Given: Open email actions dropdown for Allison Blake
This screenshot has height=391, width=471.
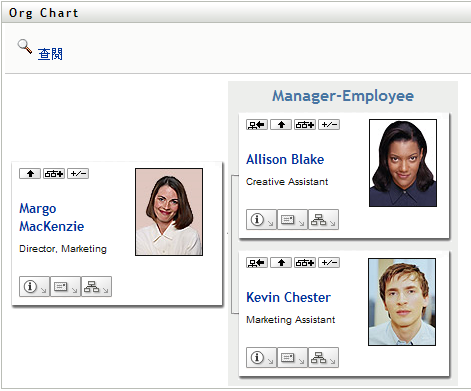Looking at the screenshot, I should click(292, 219).
